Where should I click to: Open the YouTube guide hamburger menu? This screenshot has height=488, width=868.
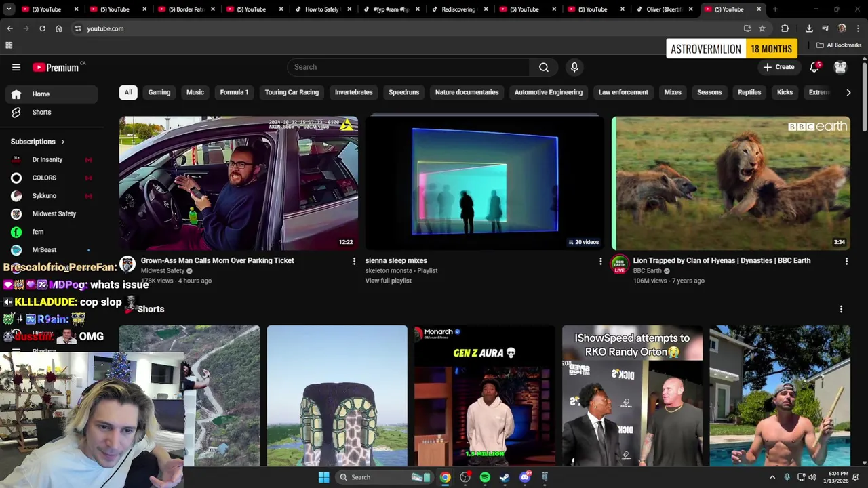(16, 67)
